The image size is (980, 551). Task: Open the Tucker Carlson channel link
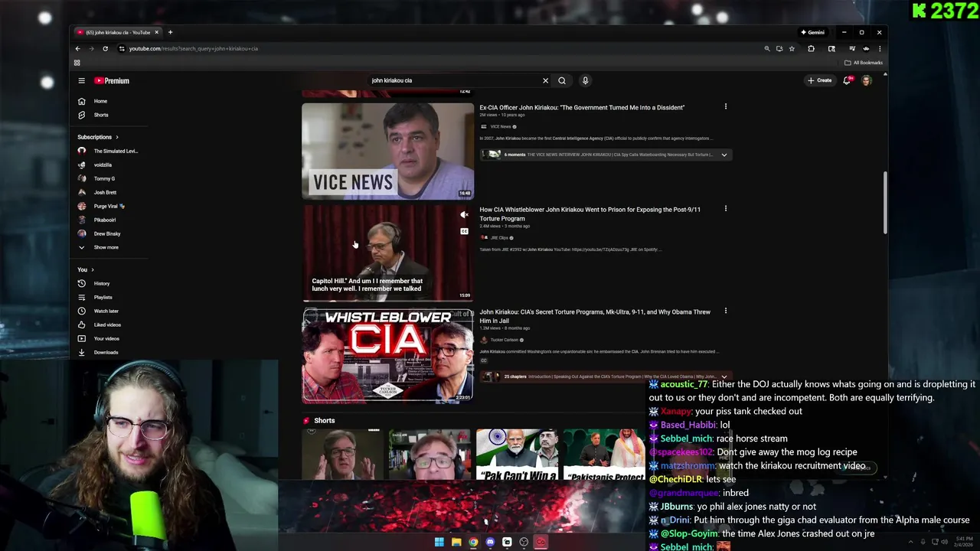click(x=505, y=340)
